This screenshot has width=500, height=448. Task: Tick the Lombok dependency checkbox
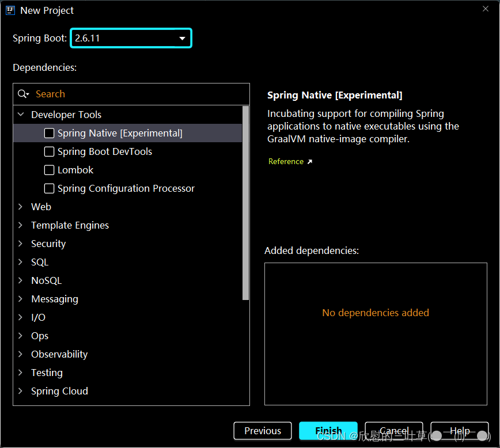point(49,170)
